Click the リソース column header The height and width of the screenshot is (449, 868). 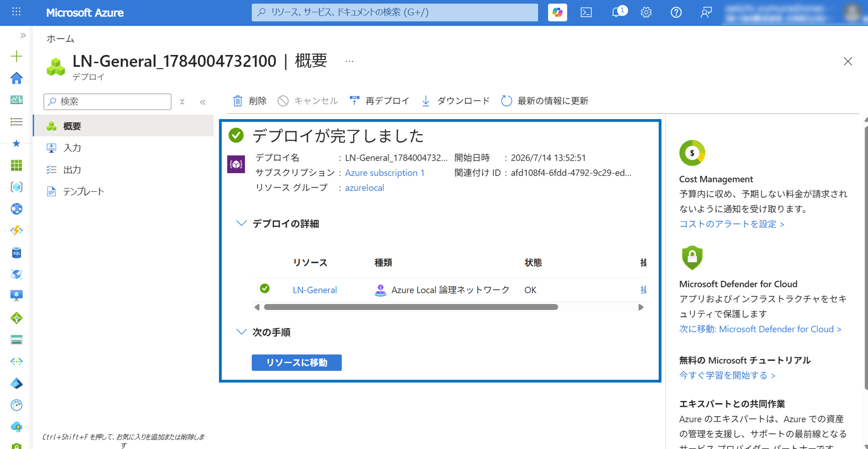(310, 262)
